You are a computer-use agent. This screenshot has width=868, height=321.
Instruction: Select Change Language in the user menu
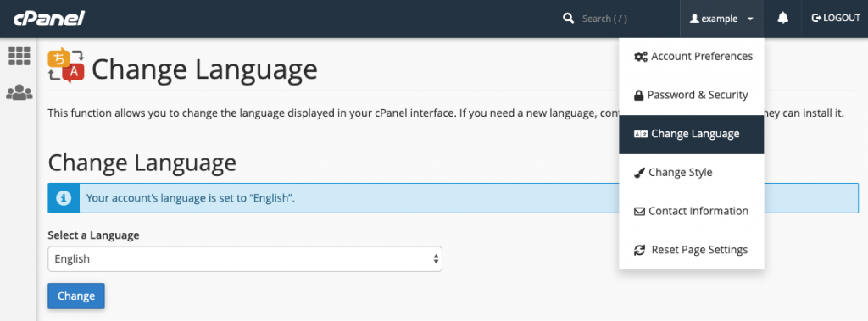coord(692,134)
